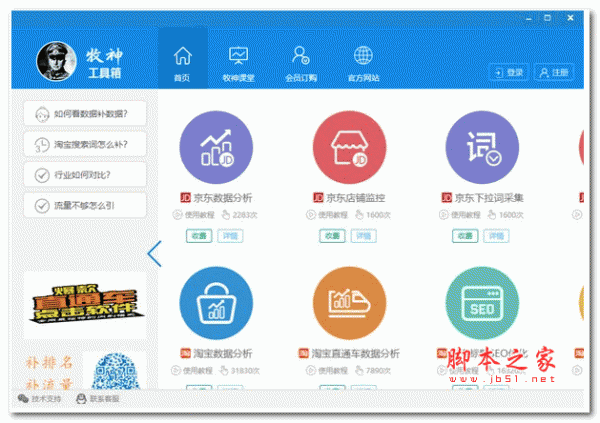This screenshot has height=423, width=600.
Task: Open the 京东数据分析 tool icon
Action: [x=217, y=148]
